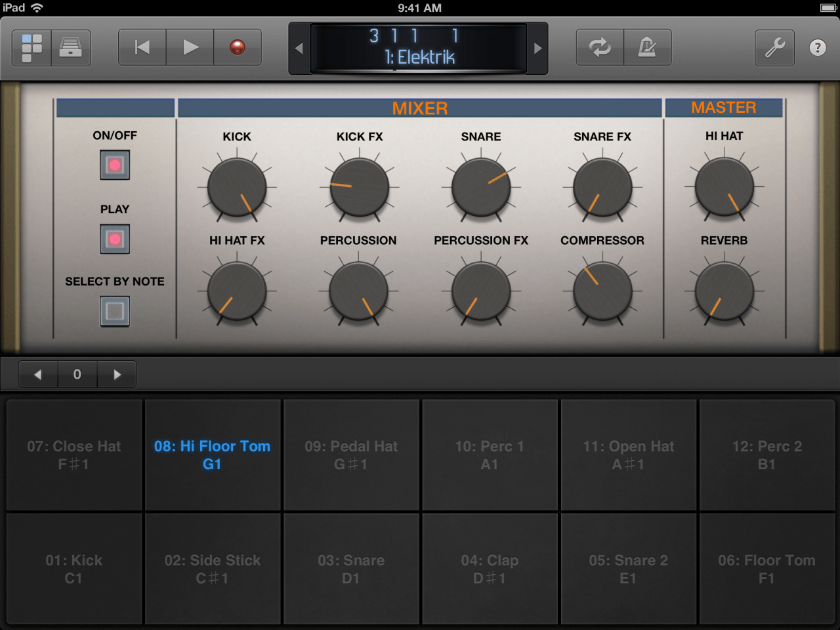
Task: Enable the Select By Note checkbox
Action: (x=115, y=311)
